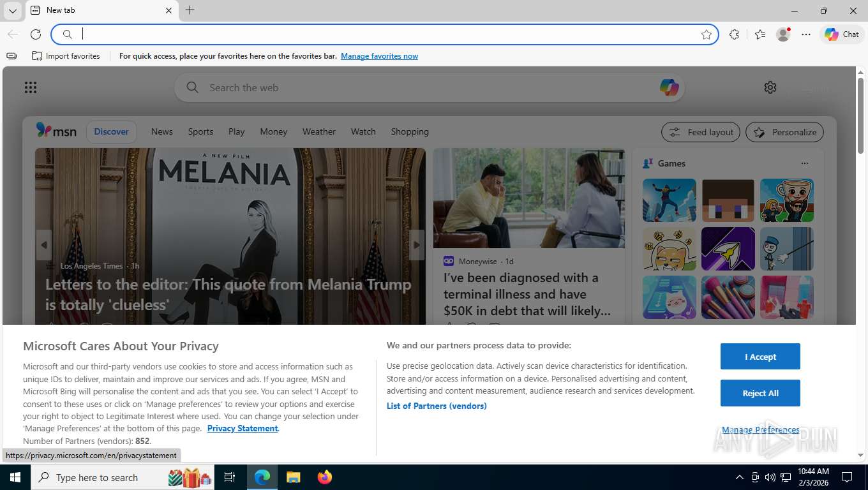The image size is (868, 490).
Task: Switch to the Shopping tab
Action: 410,131
